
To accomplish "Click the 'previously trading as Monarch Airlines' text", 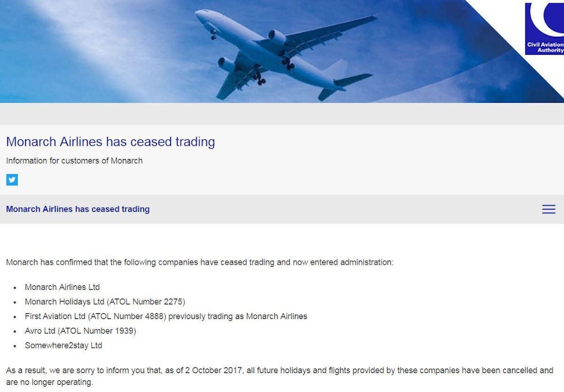I will coord(238,316).
